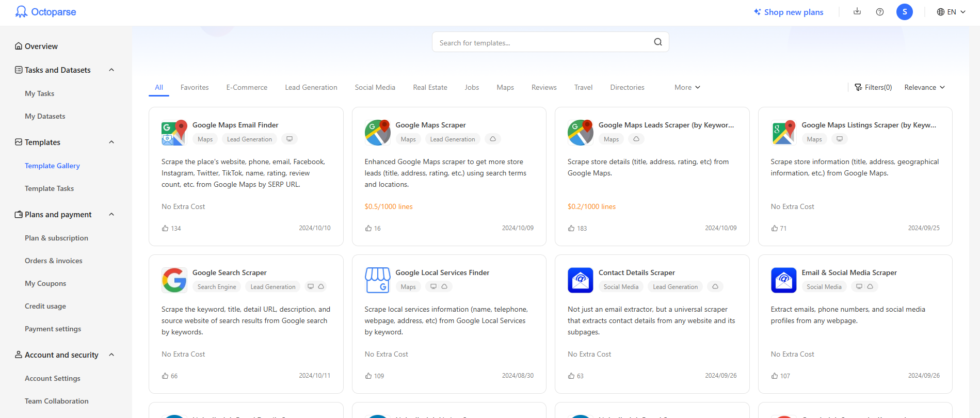Open the More categories dropdown
Viewport: 980px width, 418px height.
point(687,87)
